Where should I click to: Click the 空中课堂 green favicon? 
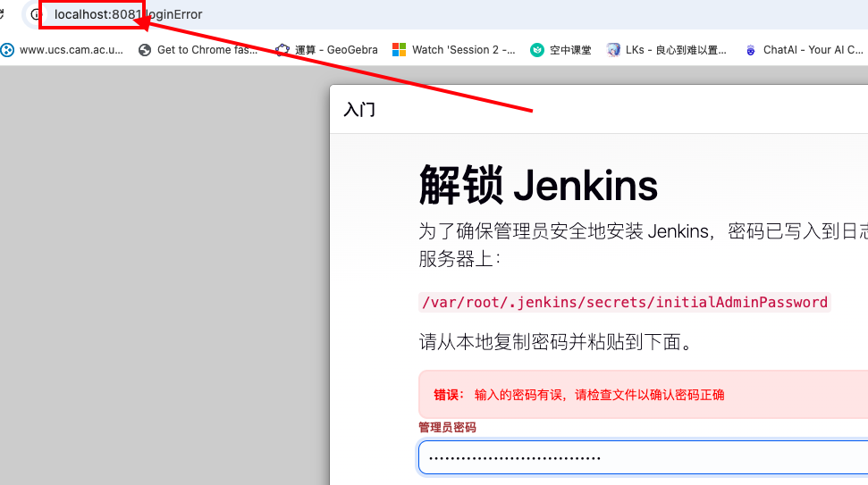(x=537, y=50)
